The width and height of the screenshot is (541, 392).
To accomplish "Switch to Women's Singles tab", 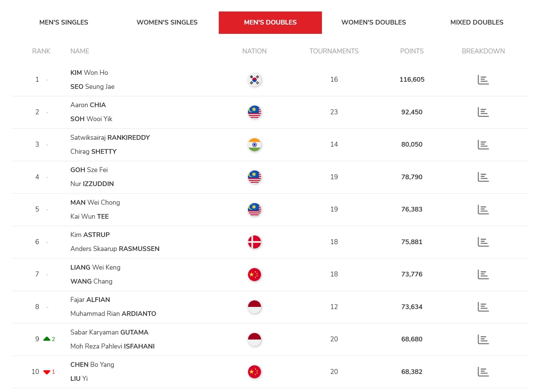I will (167, 22).
